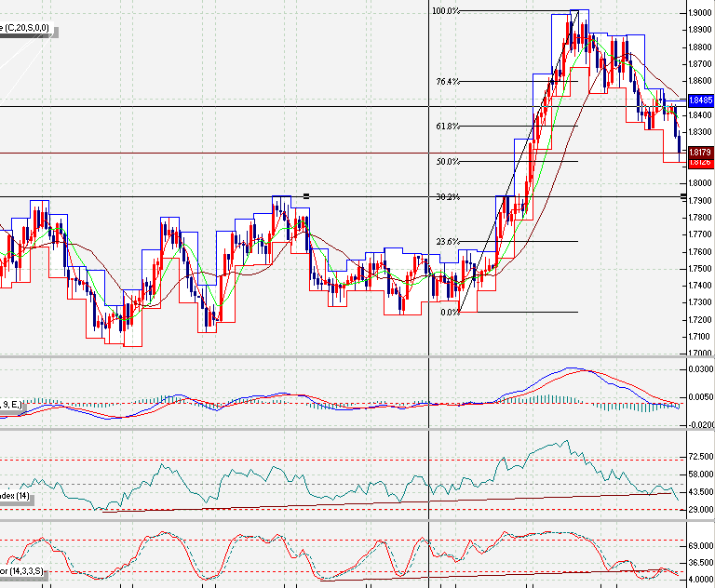Select the red horizontal price line
715x588 pixels.
[x=279, y=153]
